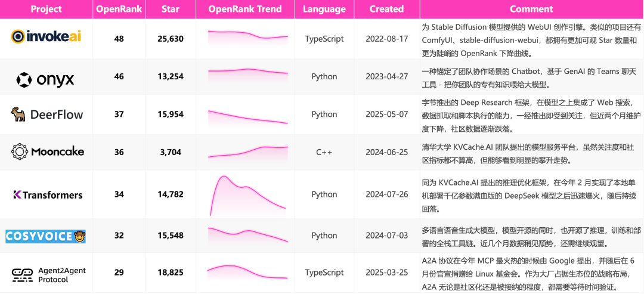Click the KTransformers project logo
The image size is (644, 294).
[48, 194]
